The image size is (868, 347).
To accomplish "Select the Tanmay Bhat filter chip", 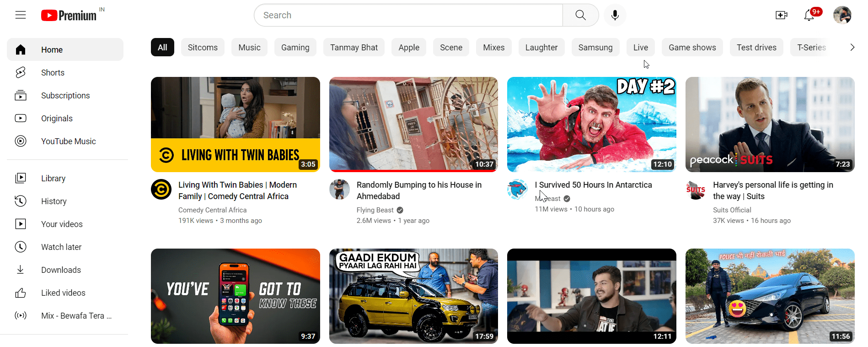I will pyautogui.click(x=354, y=47).
